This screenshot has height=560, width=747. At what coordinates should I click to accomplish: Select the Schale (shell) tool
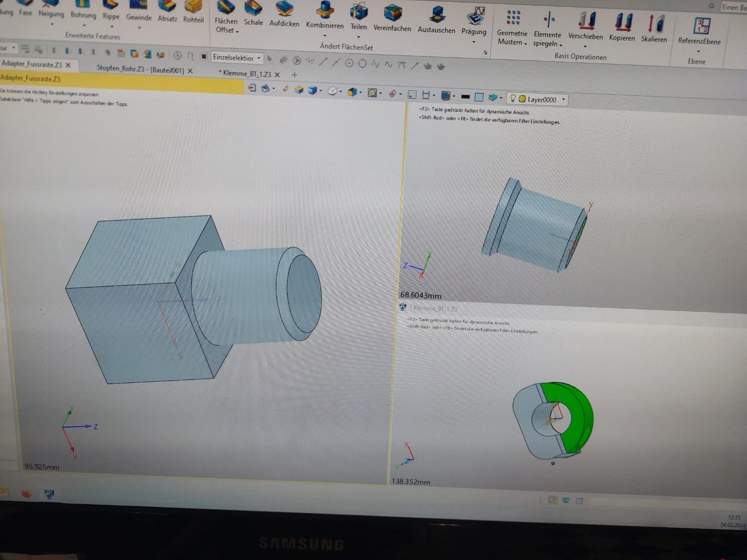(x=253, y=14)
